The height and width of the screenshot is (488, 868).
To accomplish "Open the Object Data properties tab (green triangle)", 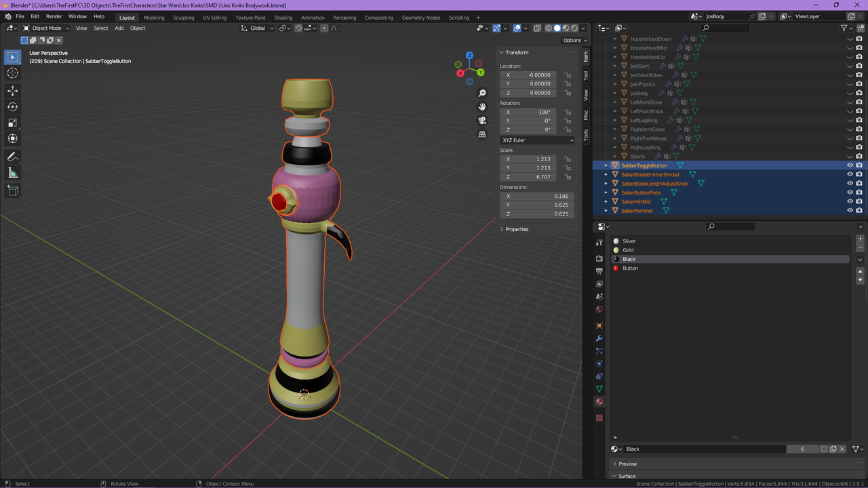I will (599, 389).
